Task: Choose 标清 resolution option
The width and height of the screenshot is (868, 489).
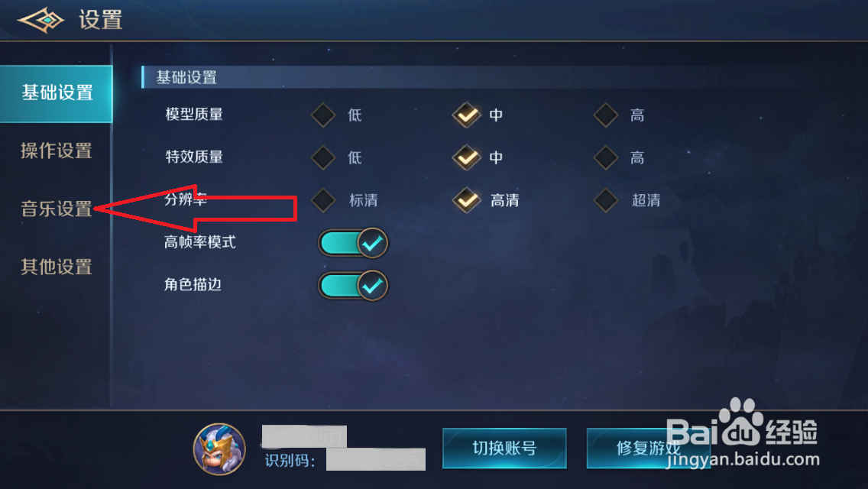Action: point(323,200)
